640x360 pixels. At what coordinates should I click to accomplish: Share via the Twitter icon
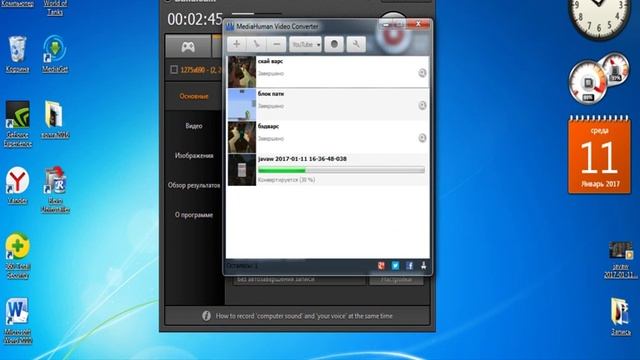coord(395,266)
